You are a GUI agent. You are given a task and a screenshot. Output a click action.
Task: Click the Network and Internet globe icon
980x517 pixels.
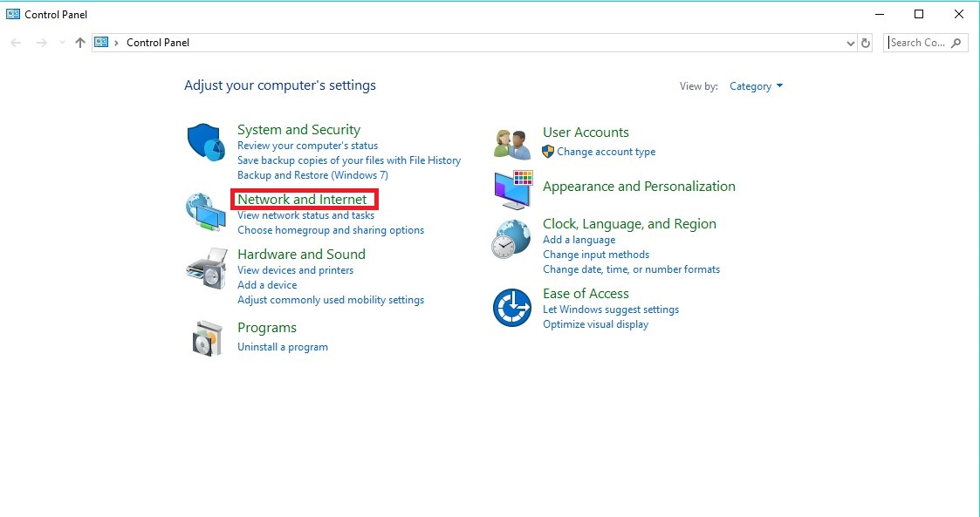coord(206,213)
